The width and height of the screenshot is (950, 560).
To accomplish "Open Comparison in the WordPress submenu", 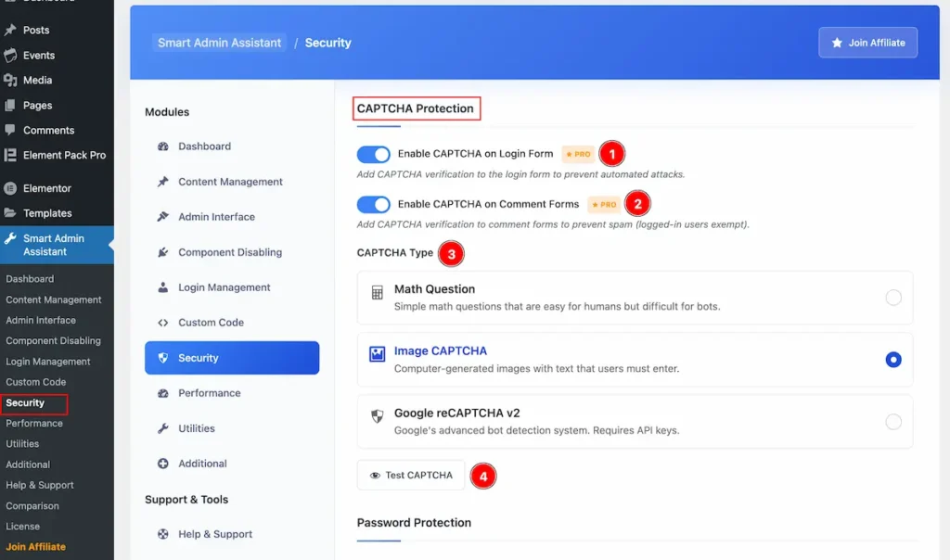I will coord(32,505).
